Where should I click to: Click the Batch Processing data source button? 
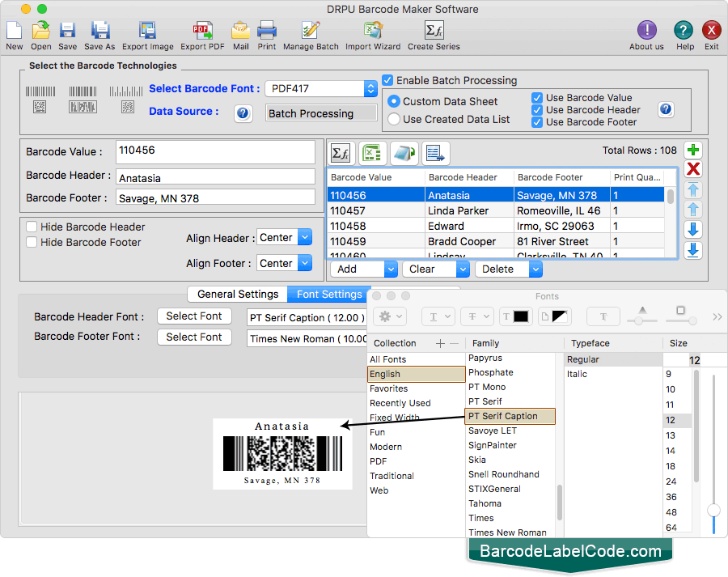[321, 113]
